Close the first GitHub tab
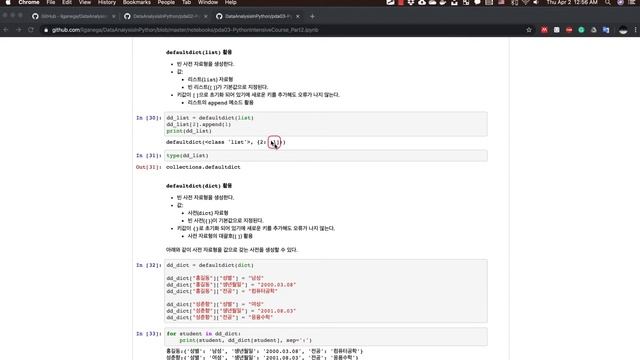Viewport: 640px width, 360px height. [x=113, y=16]
